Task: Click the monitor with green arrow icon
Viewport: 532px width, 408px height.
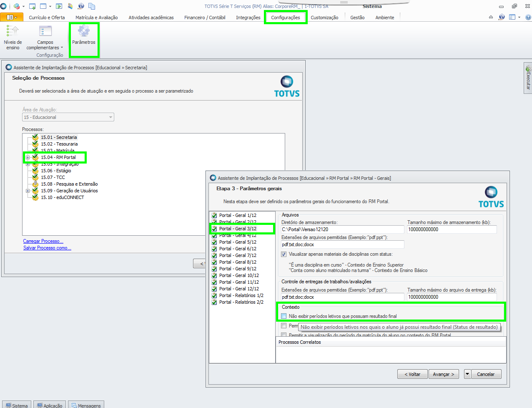Action: coord(32,6)
